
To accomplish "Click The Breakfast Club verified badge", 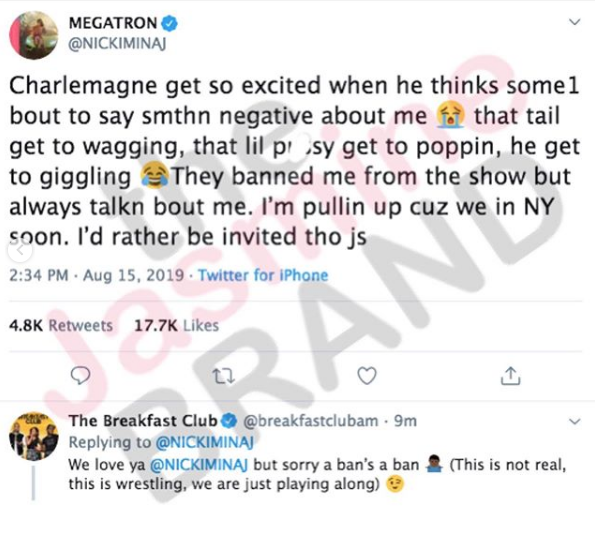I will pos(229,421).
